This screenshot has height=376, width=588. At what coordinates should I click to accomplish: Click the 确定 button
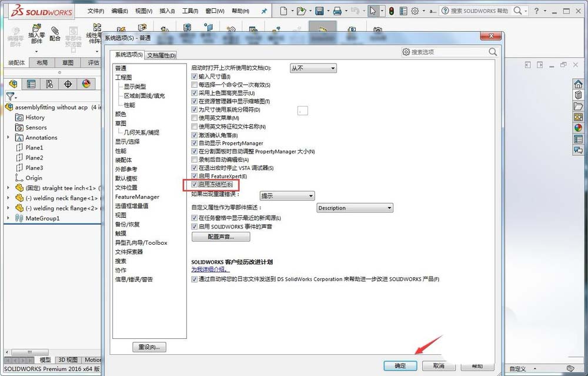400,365
